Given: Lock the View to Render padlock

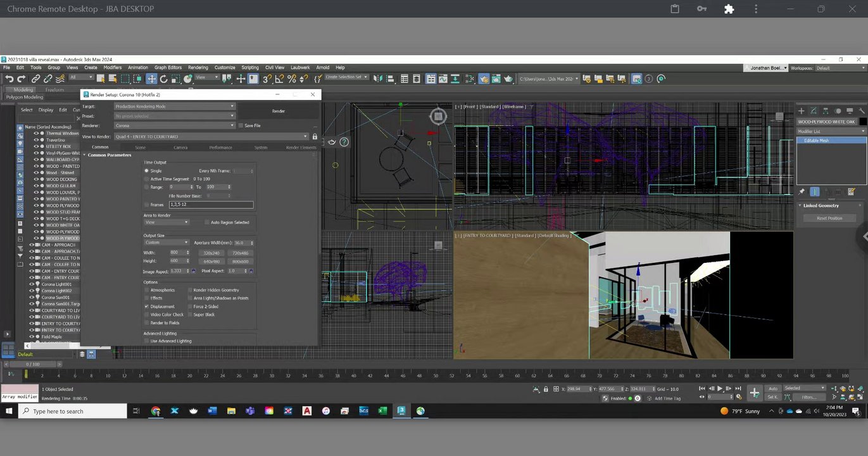Looking at the screenshot, I should click(315, 137).
